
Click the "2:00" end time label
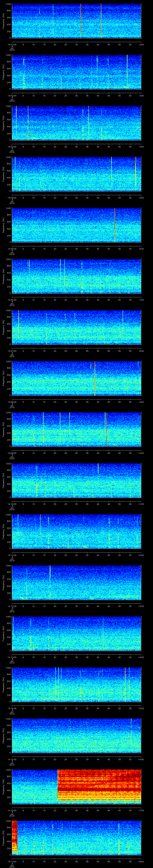pos(141,44)
